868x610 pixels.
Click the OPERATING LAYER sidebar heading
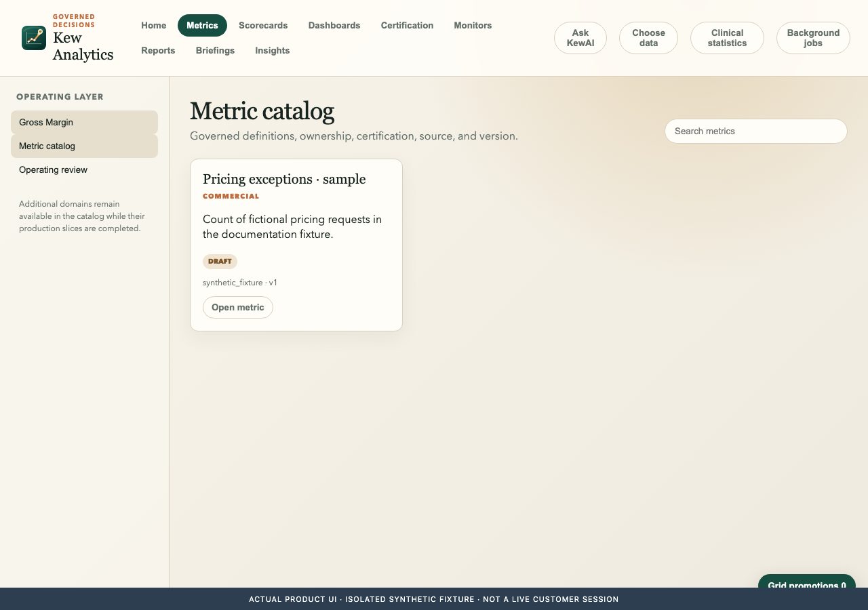click(60, 97)
